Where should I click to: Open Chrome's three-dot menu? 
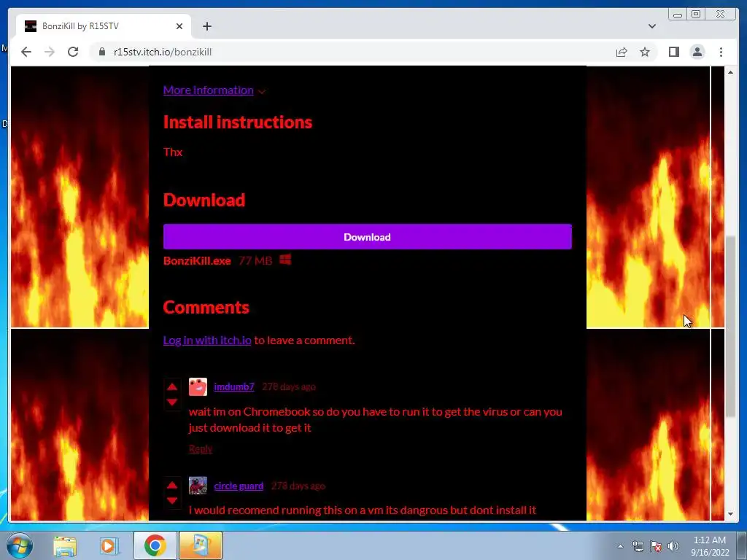point(721,52)
